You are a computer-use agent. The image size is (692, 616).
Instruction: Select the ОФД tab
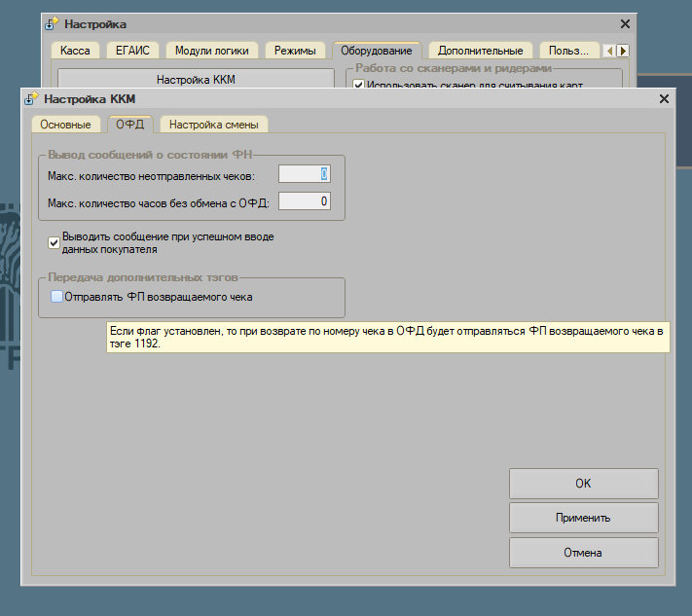click(129, 125)
